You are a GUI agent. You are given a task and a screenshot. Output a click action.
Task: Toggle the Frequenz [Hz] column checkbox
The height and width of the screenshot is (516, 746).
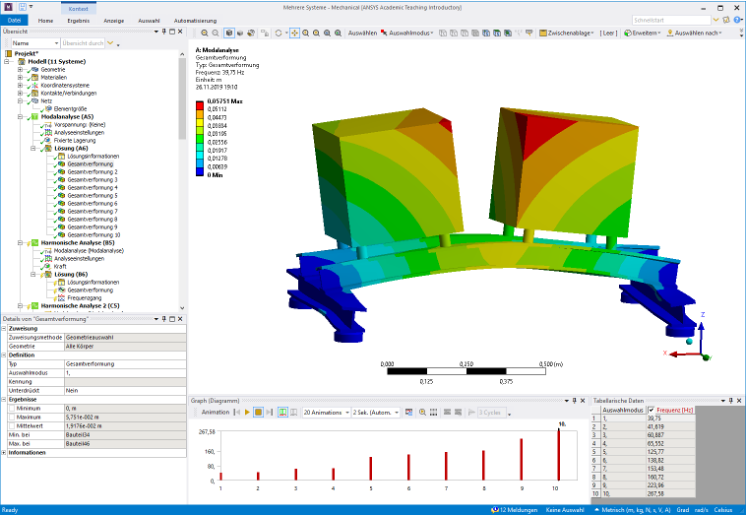pyautogui.click(x=652, y=410)
